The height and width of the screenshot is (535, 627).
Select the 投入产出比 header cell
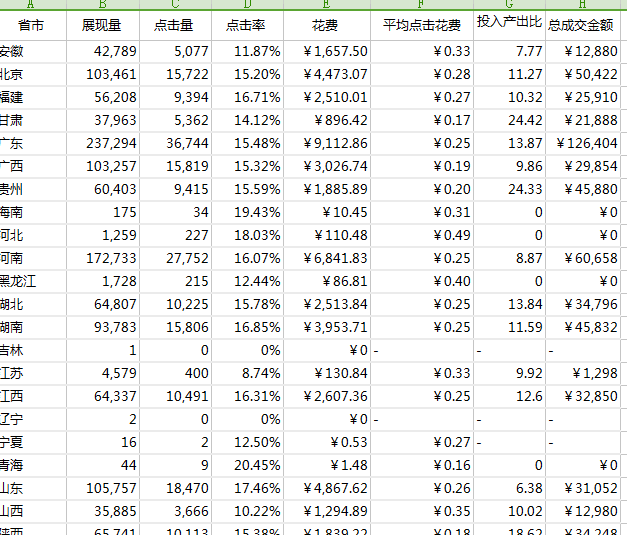click(x=509, y=26)
